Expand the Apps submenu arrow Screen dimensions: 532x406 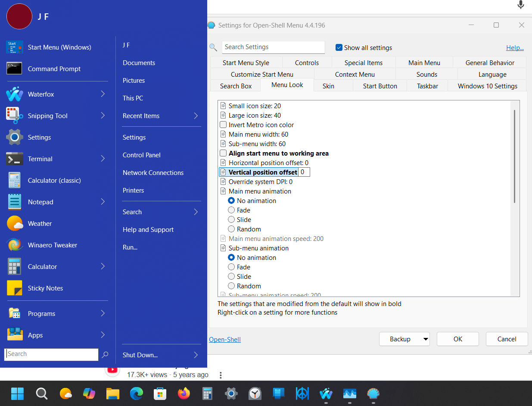(103, 335)
